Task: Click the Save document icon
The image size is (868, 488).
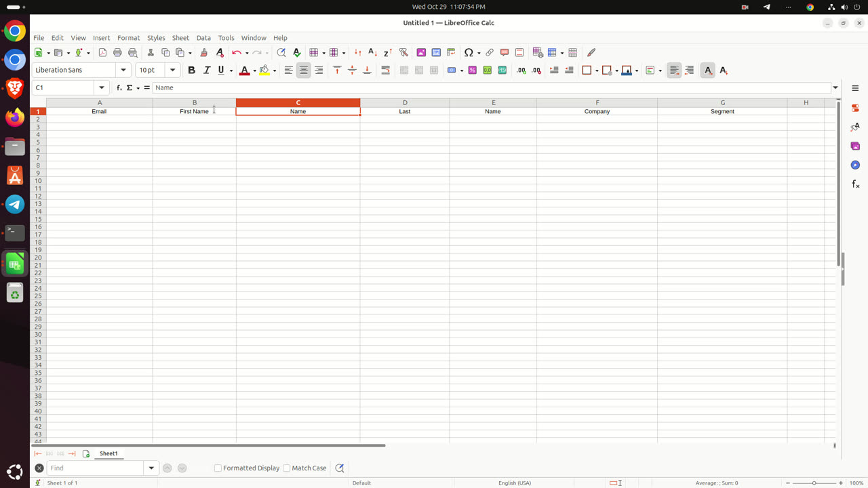Action: pos(79,52)
